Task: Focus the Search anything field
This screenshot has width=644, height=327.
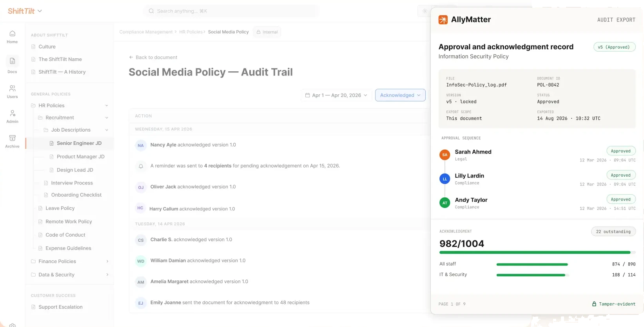Action: [x=231, y=11]
